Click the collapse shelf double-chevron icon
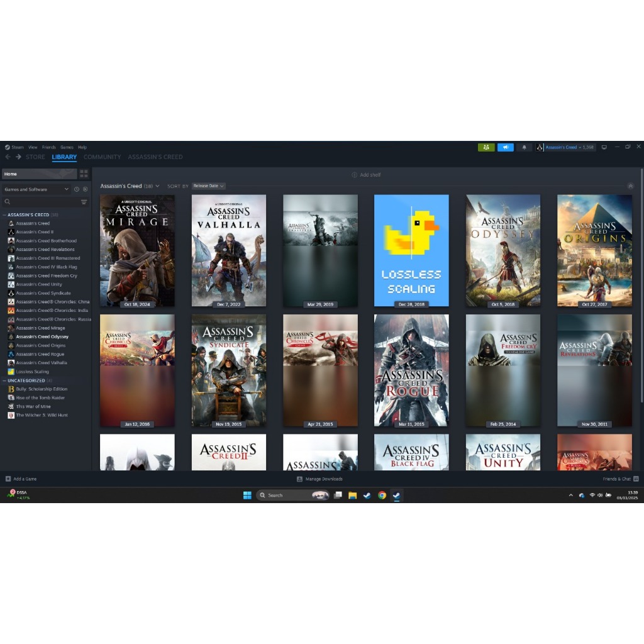 630,186
